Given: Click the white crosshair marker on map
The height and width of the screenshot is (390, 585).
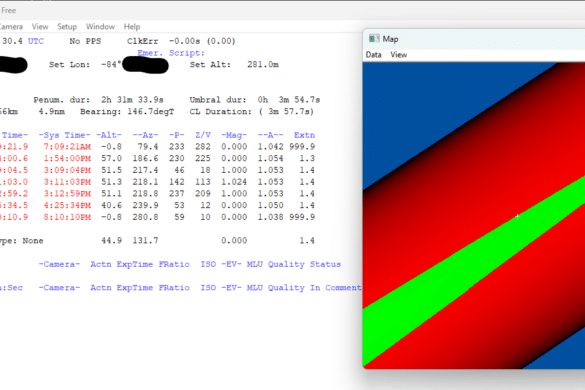Looking at the screenshot, I should click(x=517, y=216).
